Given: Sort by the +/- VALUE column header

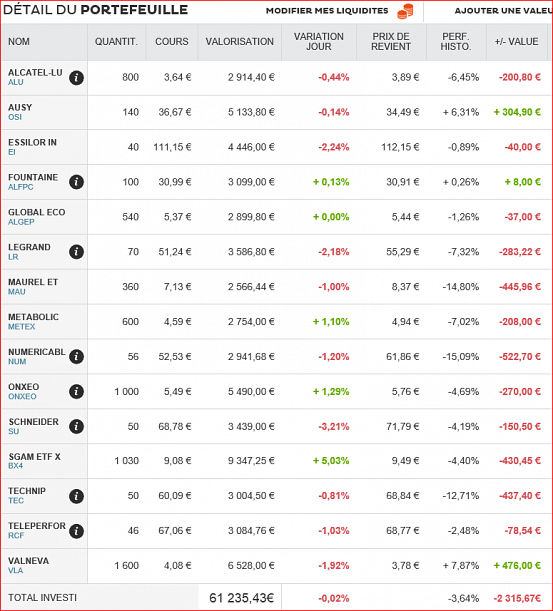Looking at the screenshot, I should click(x=516, y=41).
